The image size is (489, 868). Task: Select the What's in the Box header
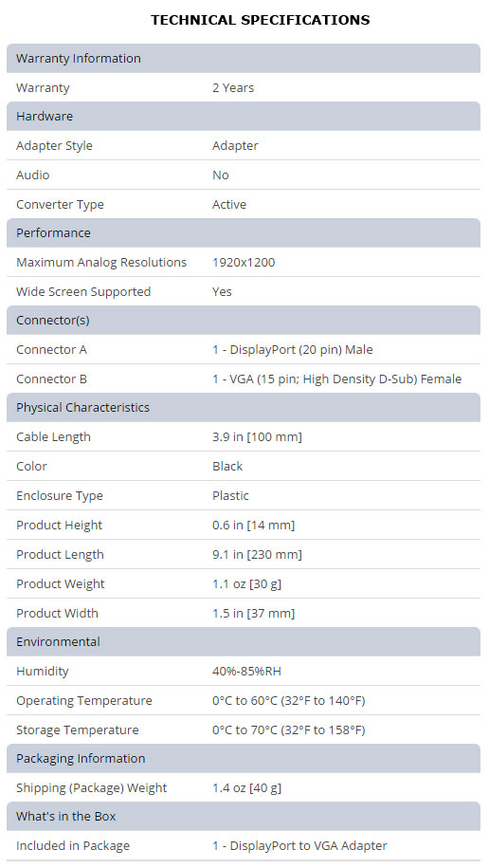[244, 817]
